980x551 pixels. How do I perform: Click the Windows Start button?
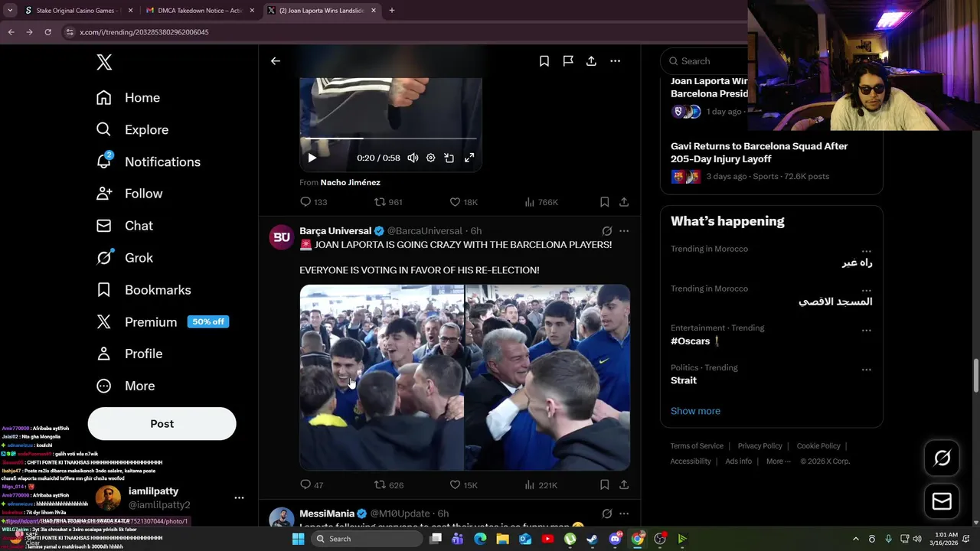point(298,539)
